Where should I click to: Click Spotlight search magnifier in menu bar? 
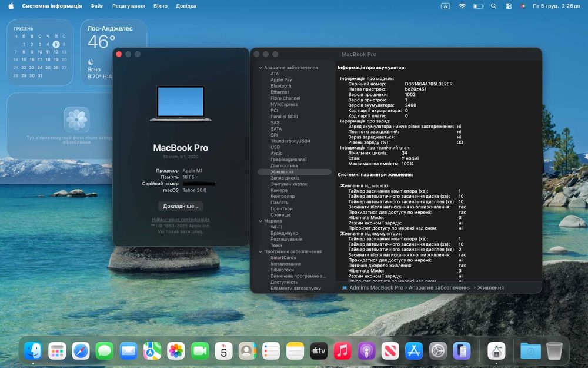pos(493,6)
